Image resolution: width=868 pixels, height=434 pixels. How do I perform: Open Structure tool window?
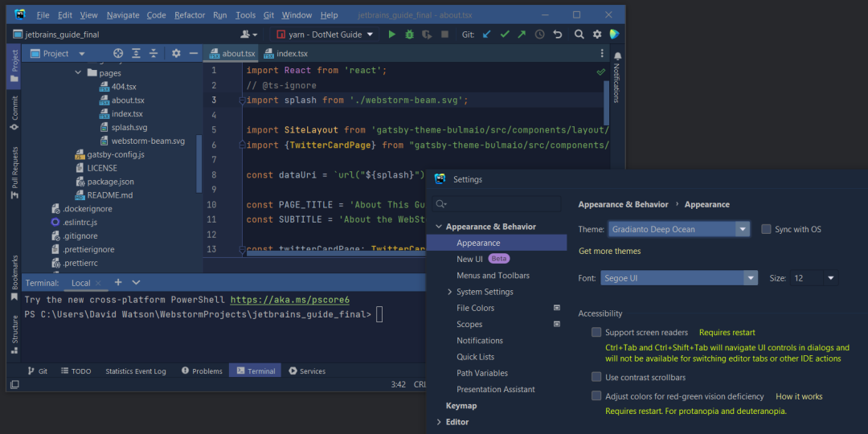tap(14, 334)
